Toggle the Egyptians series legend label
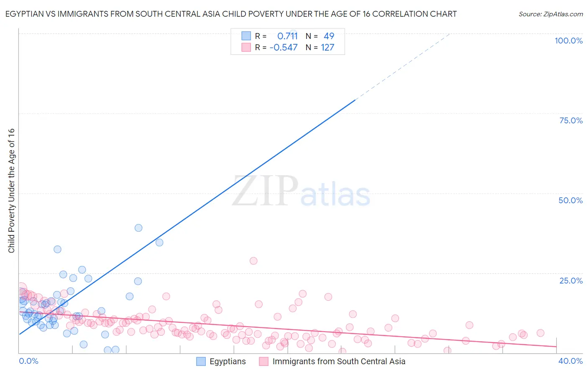Screen dimensions: 588x373 tap(228, 361)
